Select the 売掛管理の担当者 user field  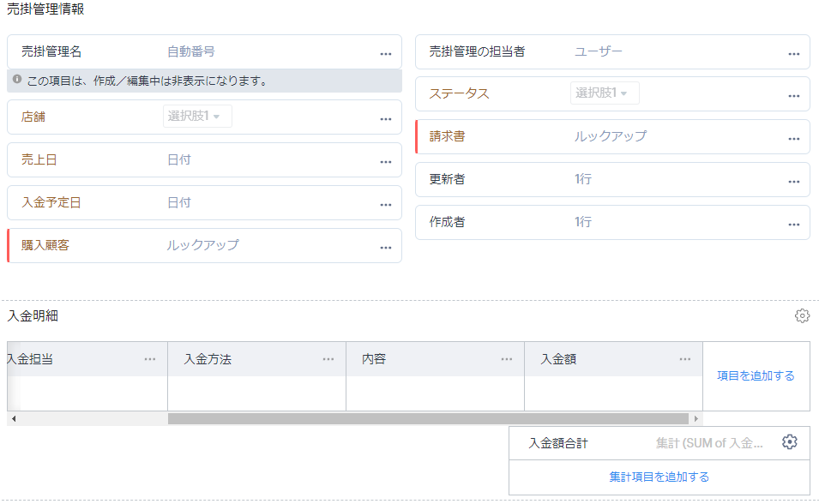coord(612,51)
